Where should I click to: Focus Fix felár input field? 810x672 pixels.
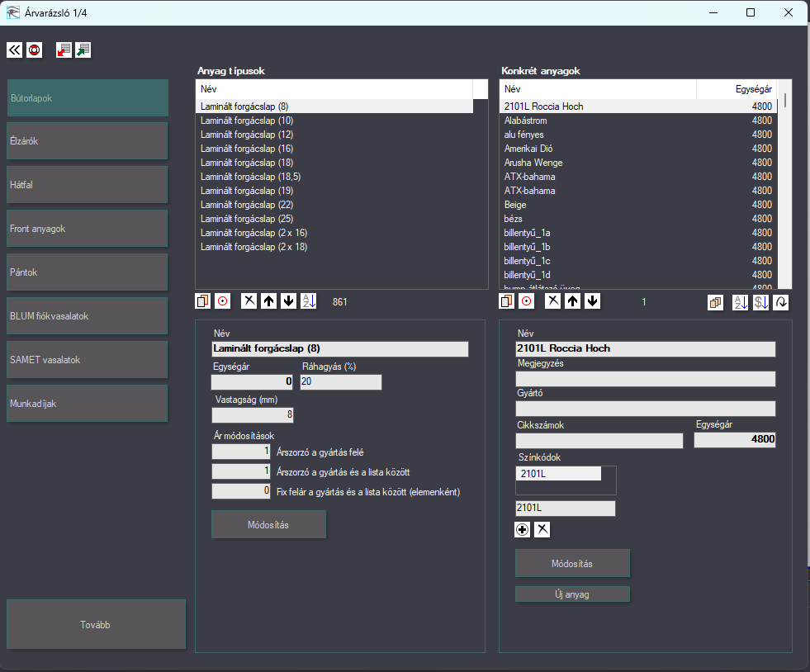(x=241, y=491)
